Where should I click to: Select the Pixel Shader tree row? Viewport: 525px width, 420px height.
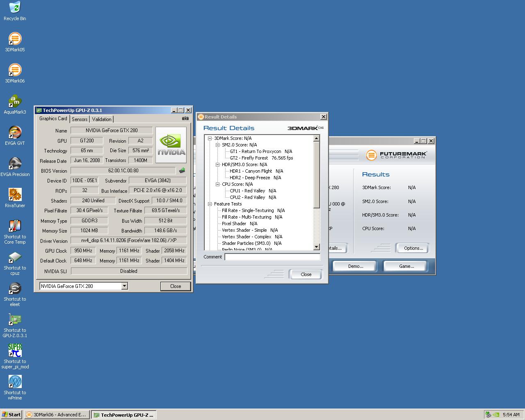240,224
